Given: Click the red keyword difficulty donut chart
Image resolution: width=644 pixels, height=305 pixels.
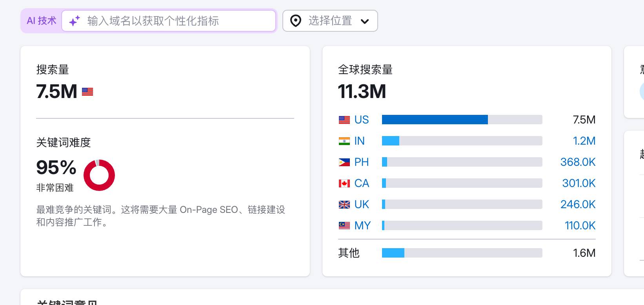Looking at the screenshot, I should pyautogui.click(x=99, y=175).
